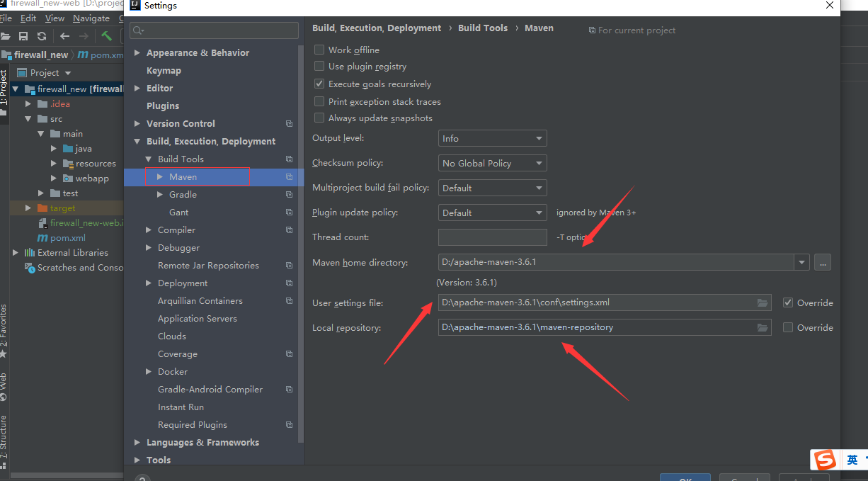
Task: Check Override for Local repository
Action: 788,327
